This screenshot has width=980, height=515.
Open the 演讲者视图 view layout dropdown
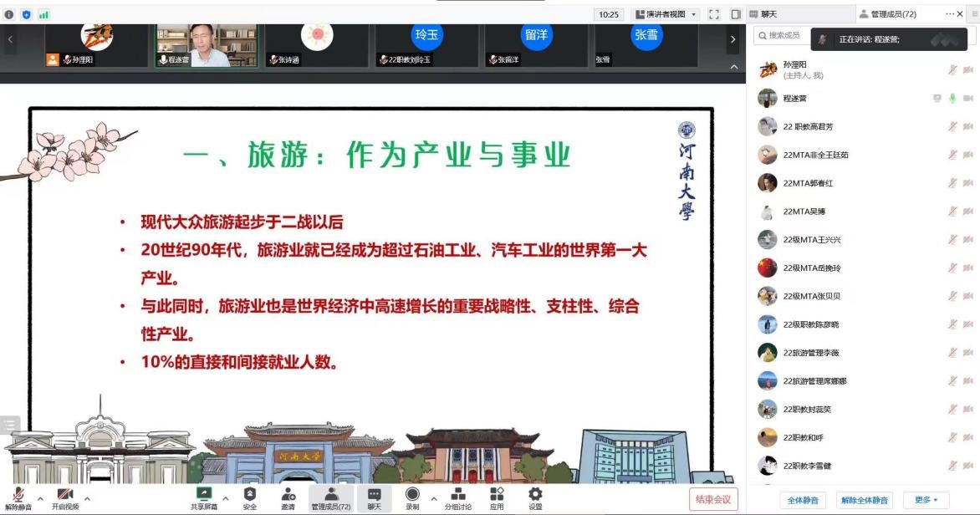pyautogui.click(x=666, y=14)
